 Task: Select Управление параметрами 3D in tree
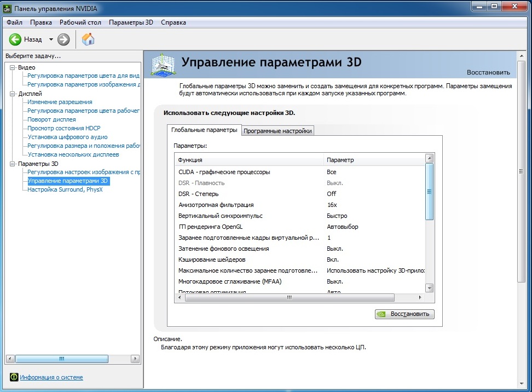pos(68,181)
